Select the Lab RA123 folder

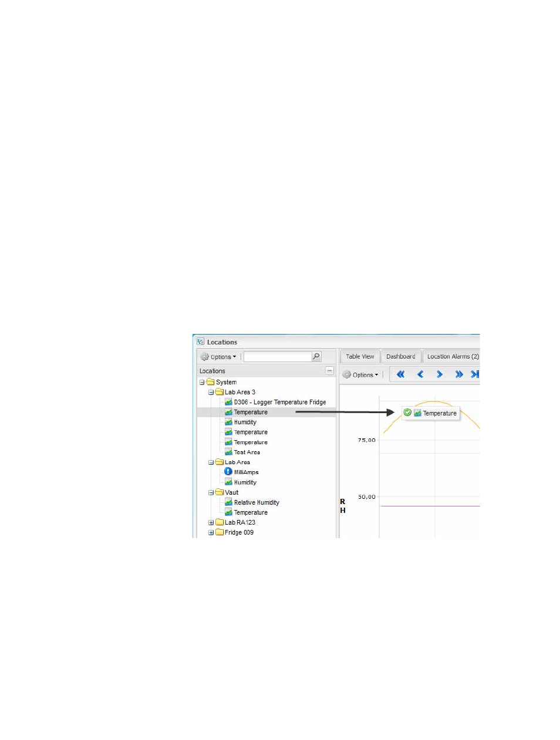235,522
